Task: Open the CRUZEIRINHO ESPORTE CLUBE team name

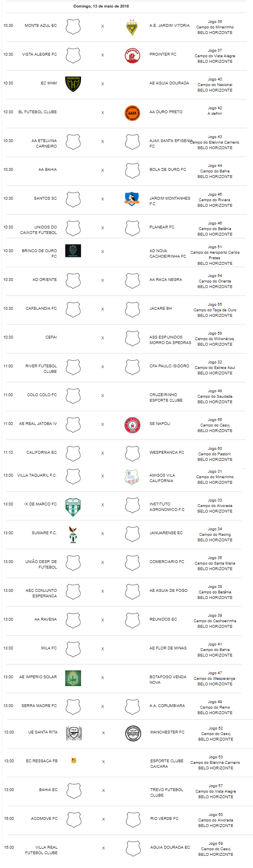Action: tap(166, 398)
